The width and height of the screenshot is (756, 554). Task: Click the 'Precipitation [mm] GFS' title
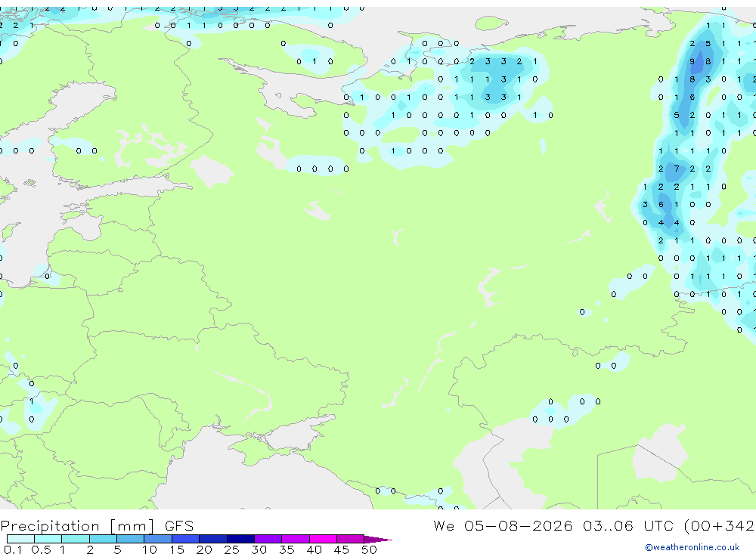point(97,526)
